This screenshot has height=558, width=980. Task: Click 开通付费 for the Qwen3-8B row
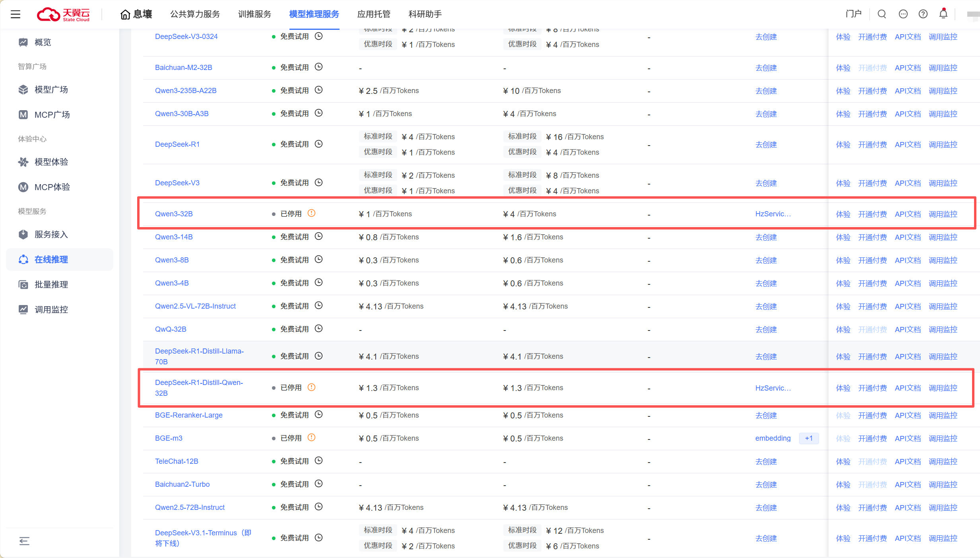pyautogui.click(x=872, y=260)
